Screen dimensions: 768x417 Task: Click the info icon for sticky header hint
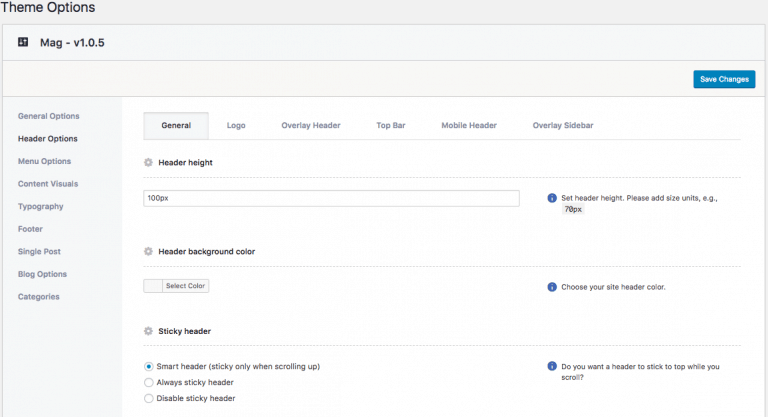[552, 367]
